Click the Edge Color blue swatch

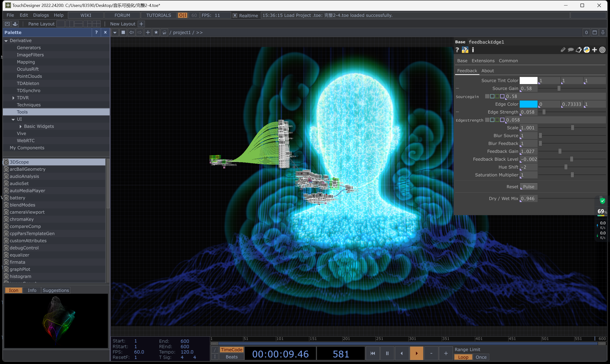[x=528, y=104]
